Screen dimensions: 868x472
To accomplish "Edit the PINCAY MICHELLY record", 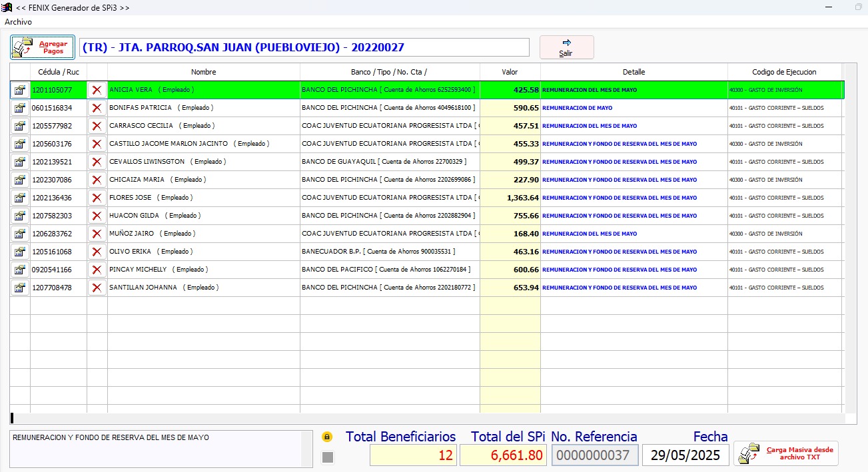I will pos(20,270).
